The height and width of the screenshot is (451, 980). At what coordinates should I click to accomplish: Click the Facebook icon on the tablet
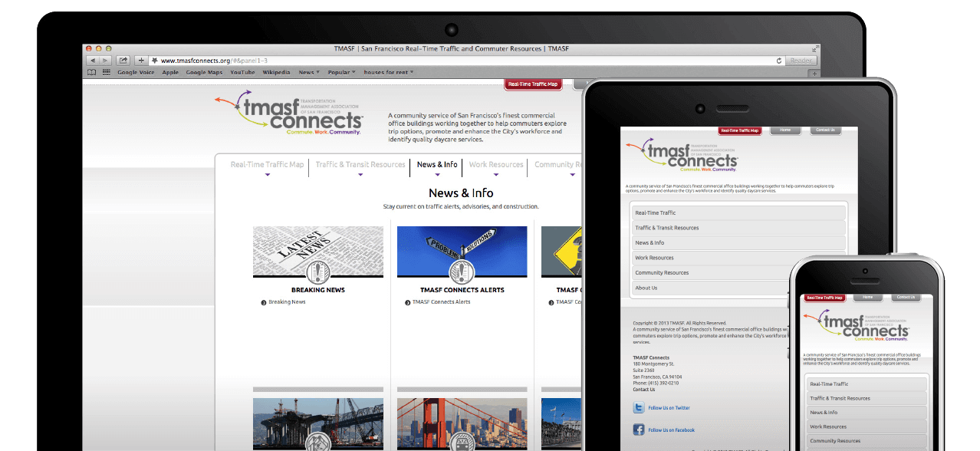tap(639, 430)
